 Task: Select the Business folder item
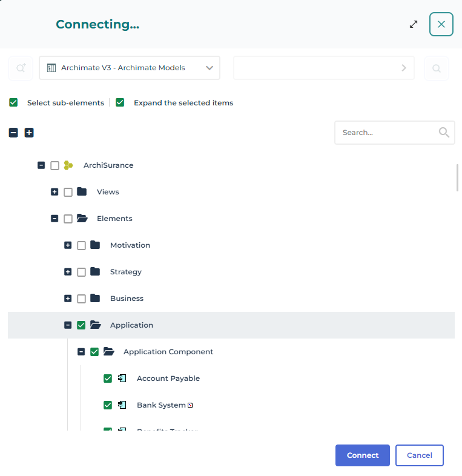click(127, 299)
